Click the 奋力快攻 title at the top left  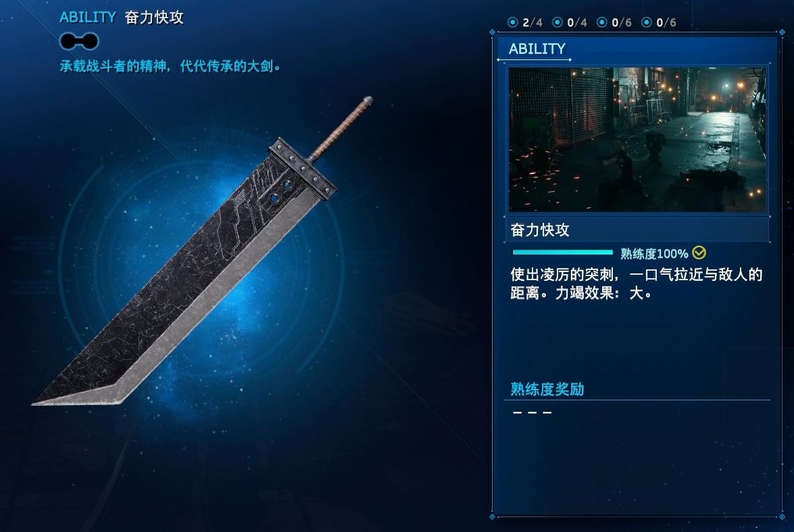point(154,17)
